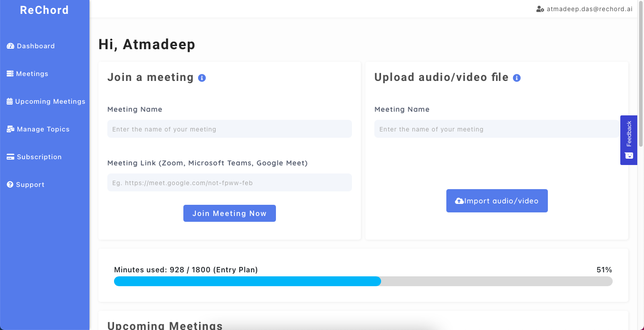Viewport: 644px width, 330px height.
Task: Click the Meetings server icon in sidebar
Action: [x=10, y=74]
